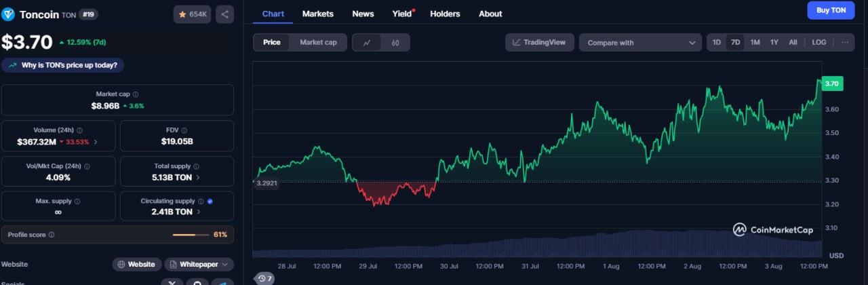The image size is (868, 285).
Task: Click the Max. supply info icon
Action: tap(77, 202)
